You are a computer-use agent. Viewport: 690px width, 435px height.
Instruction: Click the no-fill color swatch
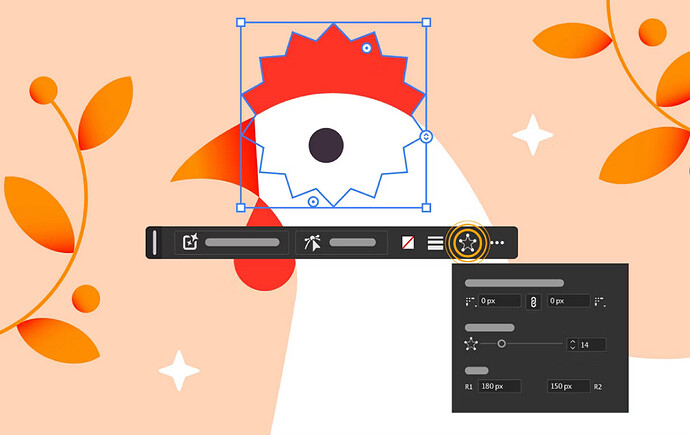pyautogui.click(x=408, y=242)
